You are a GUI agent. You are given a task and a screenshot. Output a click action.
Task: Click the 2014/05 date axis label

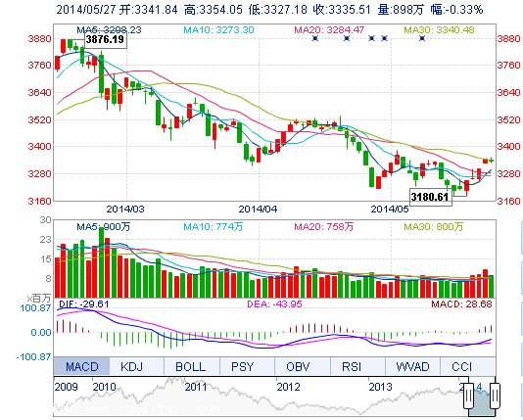tap(390, 210)
